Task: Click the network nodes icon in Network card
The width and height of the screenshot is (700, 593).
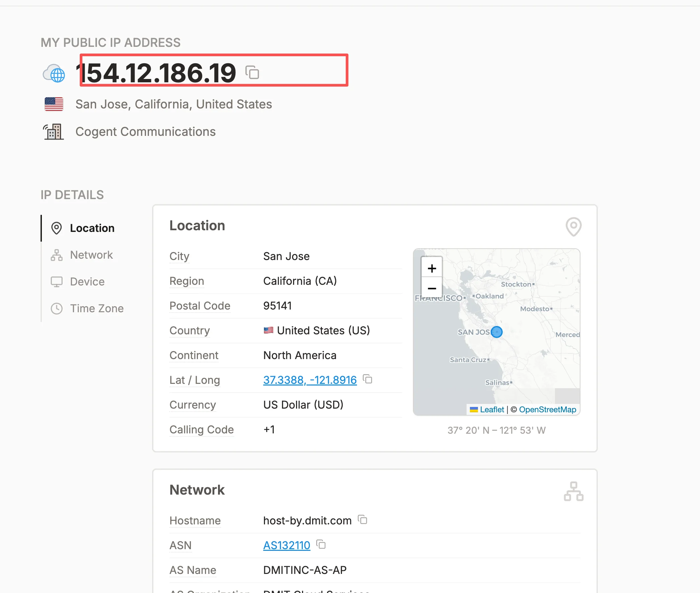Action: (574, 491)
